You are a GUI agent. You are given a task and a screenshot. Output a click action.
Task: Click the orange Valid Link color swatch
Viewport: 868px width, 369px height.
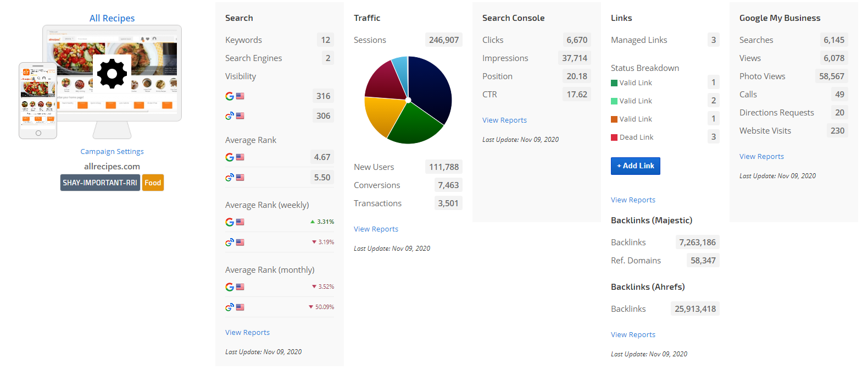pos(614,119)
